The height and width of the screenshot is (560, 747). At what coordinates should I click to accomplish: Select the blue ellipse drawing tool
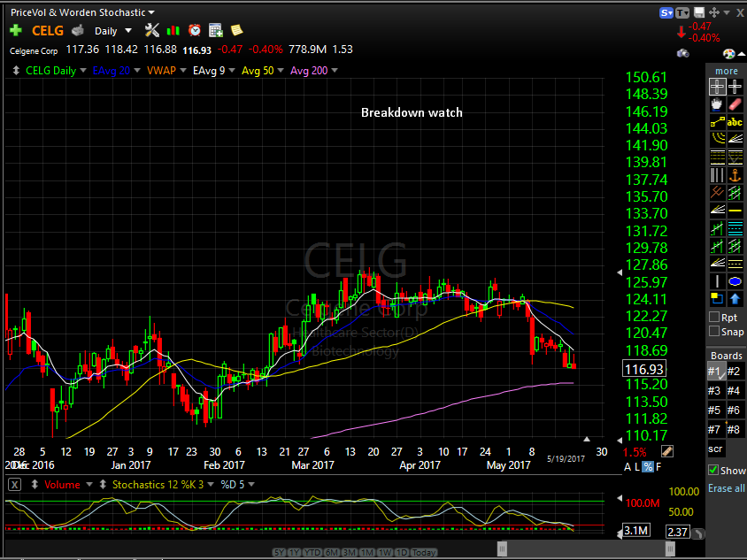coord(735,281)
